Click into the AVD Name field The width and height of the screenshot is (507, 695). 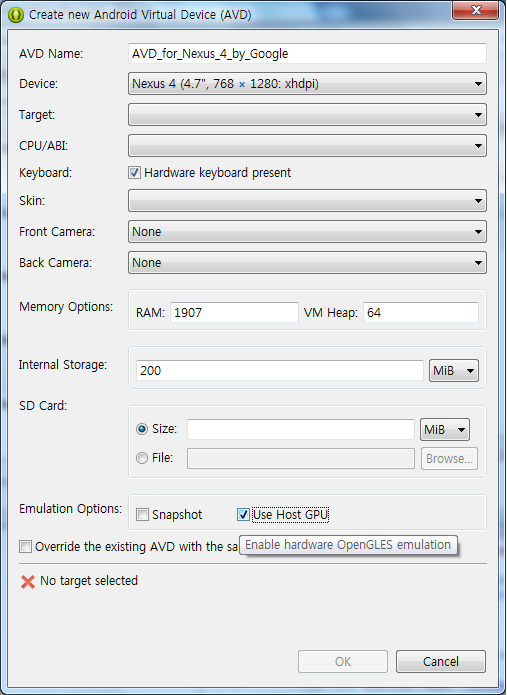pyautogui.click(x=307, y=54)
